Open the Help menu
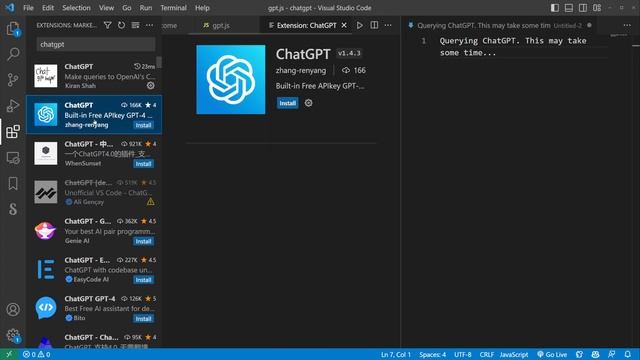The height and width of the screenshot is (360, 640). click(x=202, y=8)
